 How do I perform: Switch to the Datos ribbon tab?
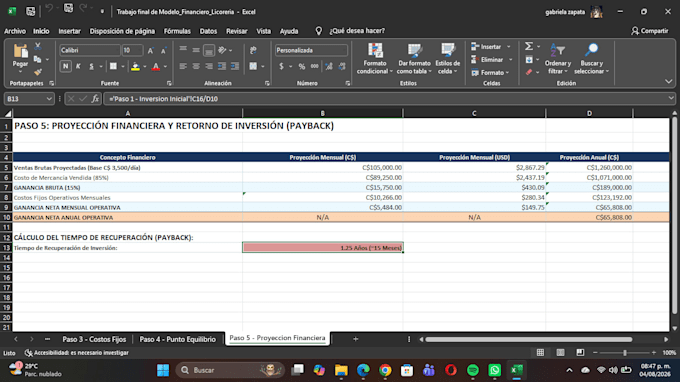point(208,31)
